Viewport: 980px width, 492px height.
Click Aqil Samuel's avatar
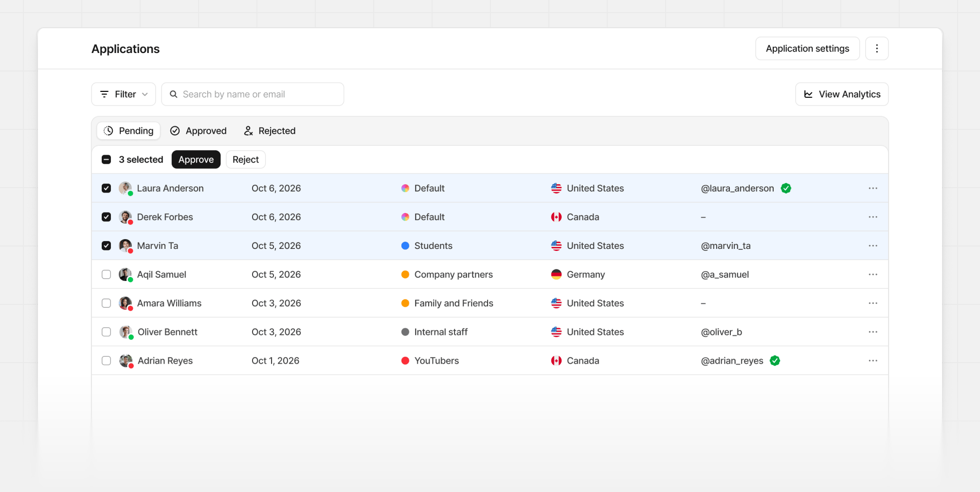[x=126, y=274]
